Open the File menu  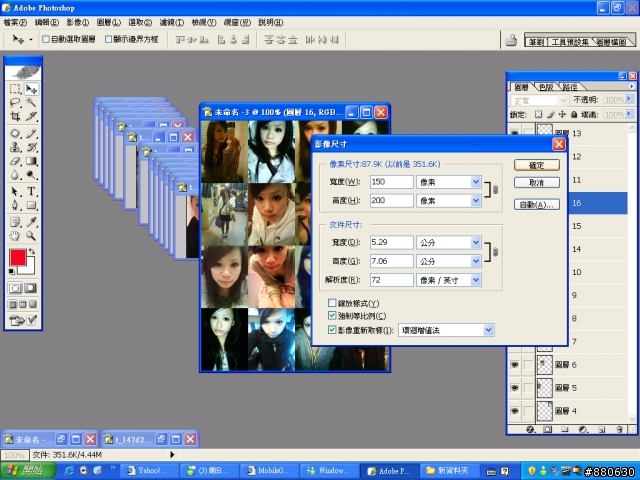[x=15, y=22]
